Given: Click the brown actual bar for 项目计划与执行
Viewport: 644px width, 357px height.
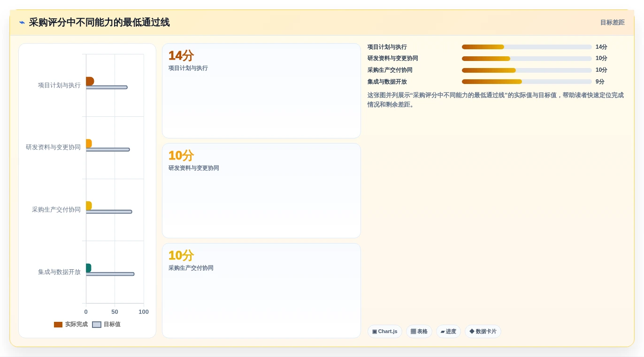Looking at the screenshot, I should (90, 81).
